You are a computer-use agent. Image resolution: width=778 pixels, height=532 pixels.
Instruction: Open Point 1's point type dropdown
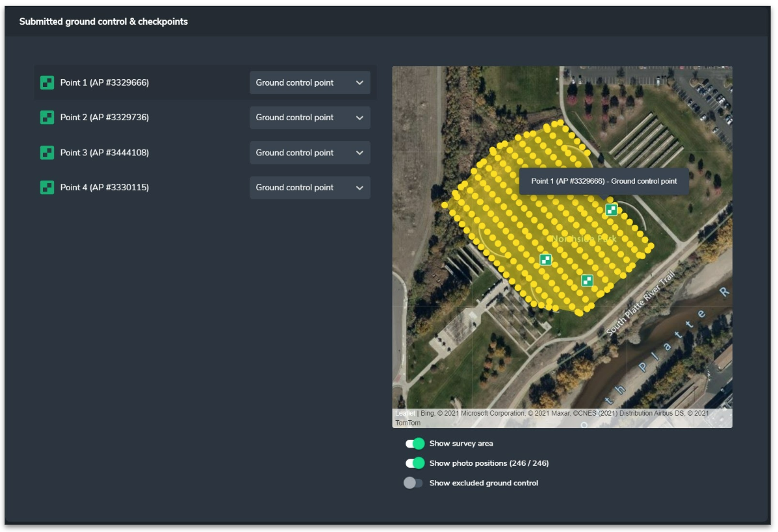(309, 82)
